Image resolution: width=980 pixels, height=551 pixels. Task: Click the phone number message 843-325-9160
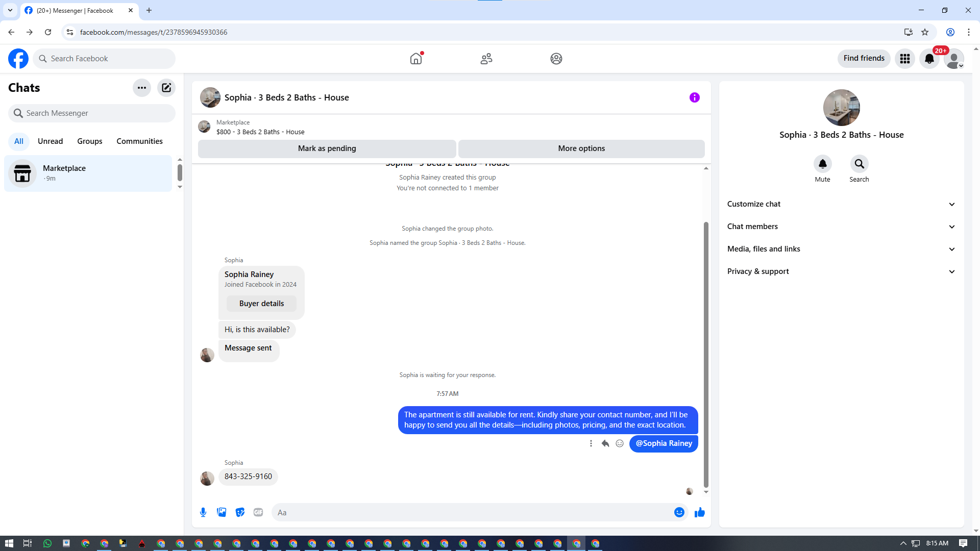pos(249,477)
